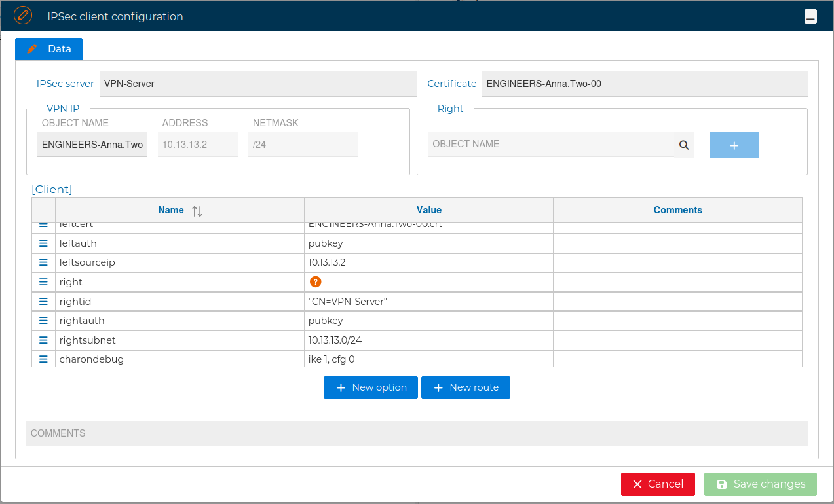Screen dimensions: 834x504
Task: Open the row menu for rightsubnet
Action: coord(43,340)
